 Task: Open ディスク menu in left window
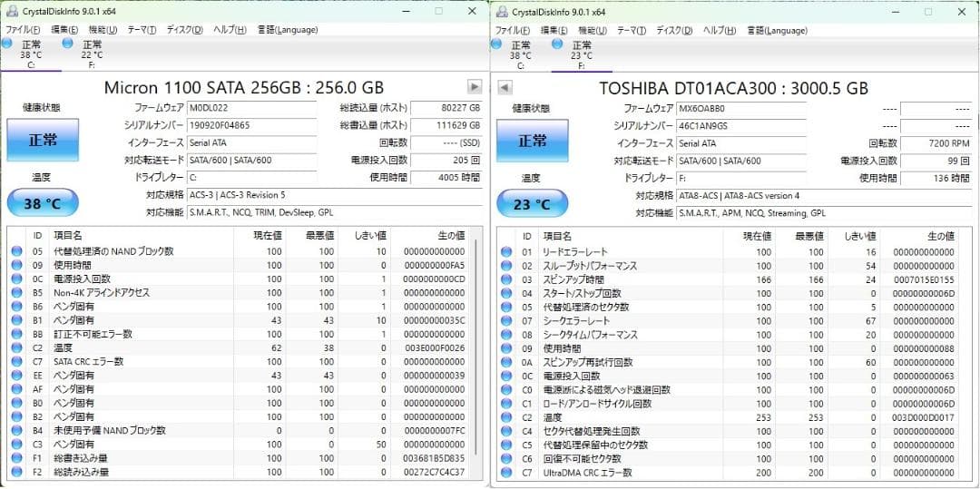pyautogui.click(x=184, y=30)
